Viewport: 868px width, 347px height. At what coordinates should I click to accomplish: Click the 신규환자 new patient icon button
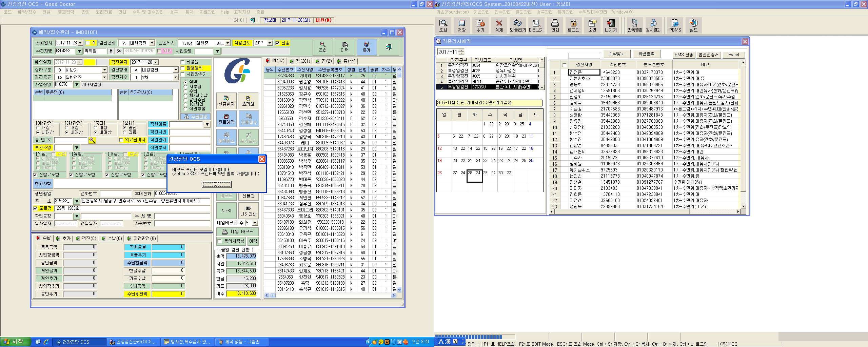click(x=226, y=101)
